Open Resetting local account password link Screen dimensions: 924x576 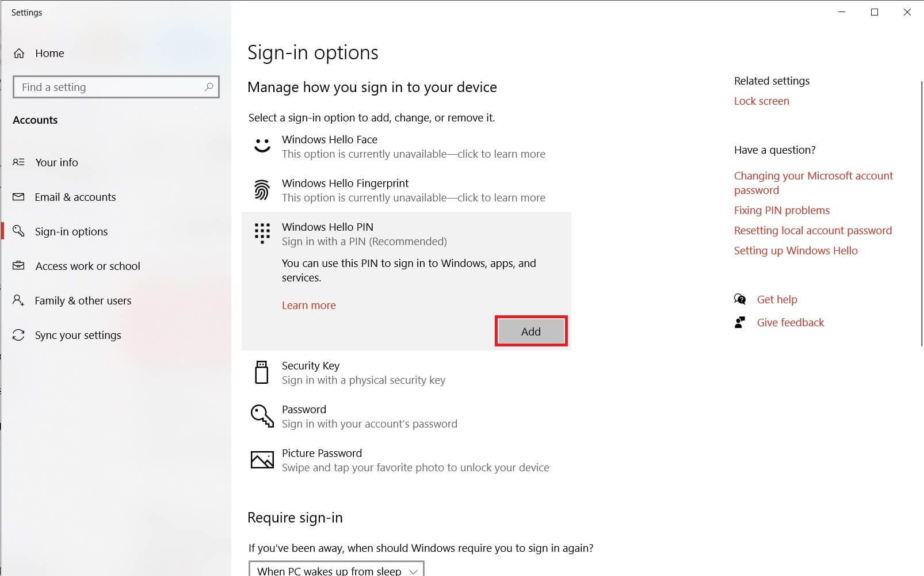click(x=813, y=231)
